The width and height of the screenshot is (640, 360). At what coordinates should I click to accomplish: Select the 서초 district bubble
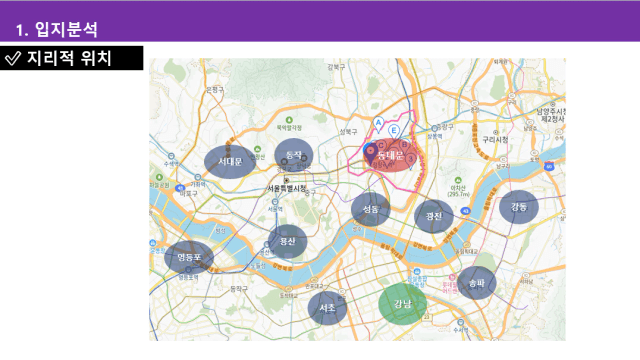[327, 308]
